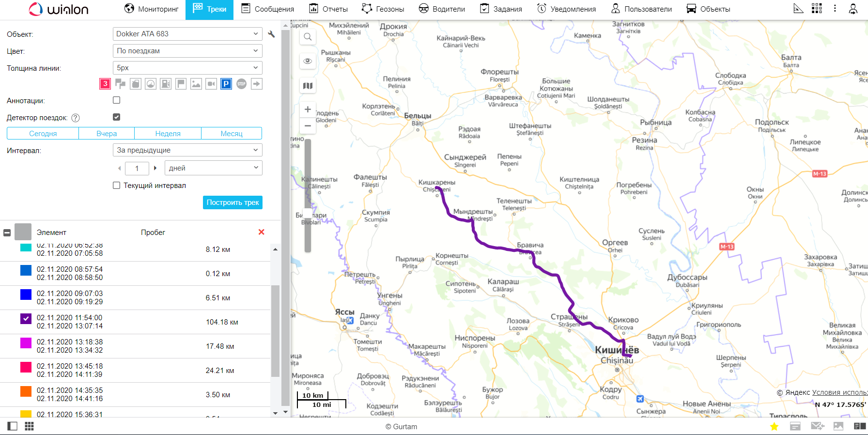
Task: Open the map layers selector icon
Action: pyautogui.click(x=308, y=86)
